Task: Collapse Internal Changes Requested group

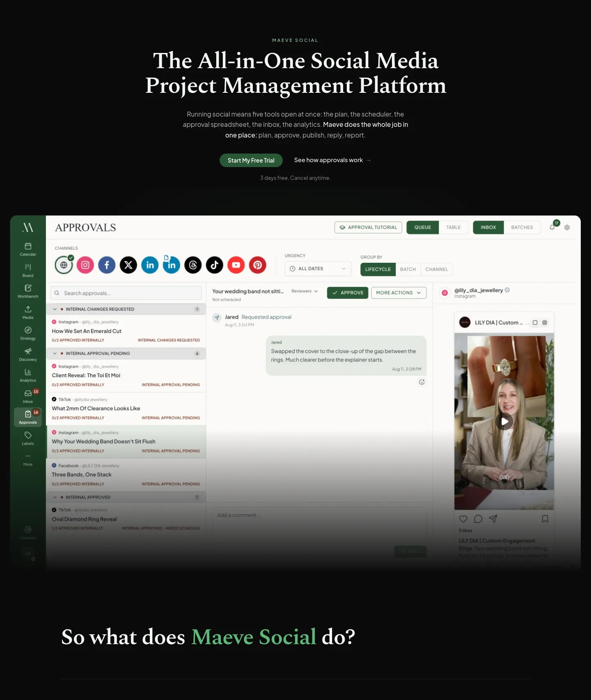Action: pos(55,309)
